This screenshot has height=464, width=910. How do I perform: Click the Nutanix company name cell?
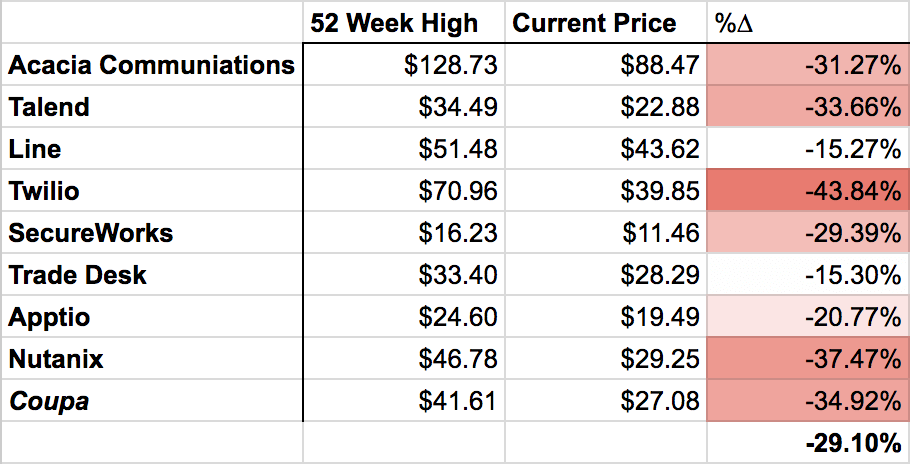click(152, 358)
